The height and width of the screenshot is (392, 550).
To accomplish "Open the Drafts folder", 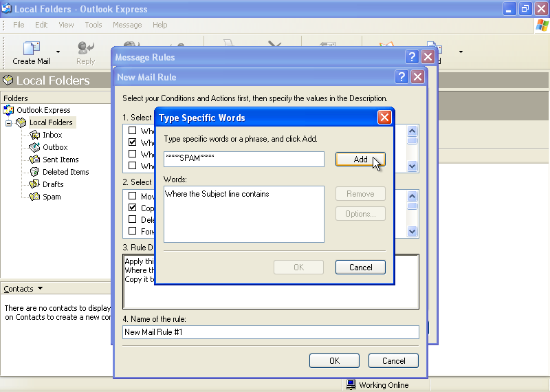I will 53,184.
